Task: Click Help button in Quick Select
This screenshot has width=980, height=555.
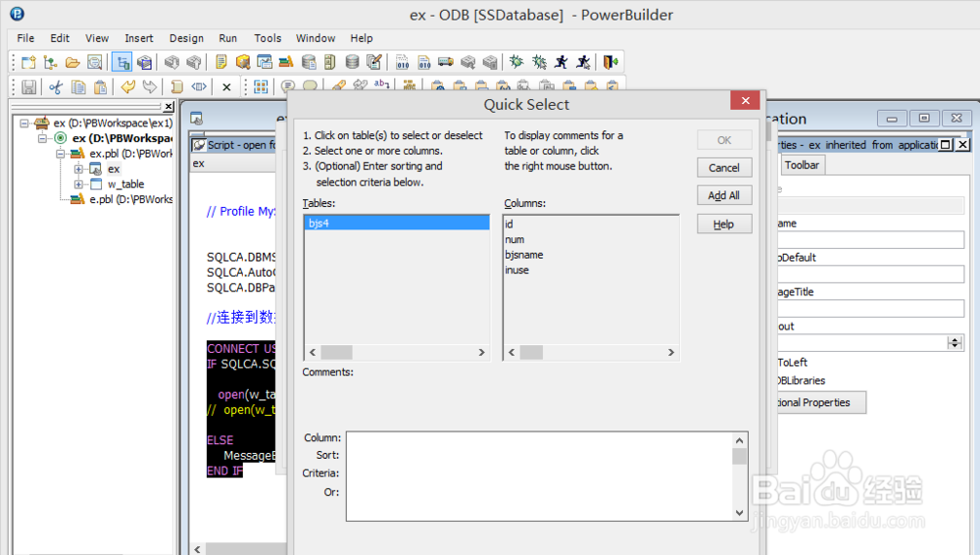Action: [724, 224]
